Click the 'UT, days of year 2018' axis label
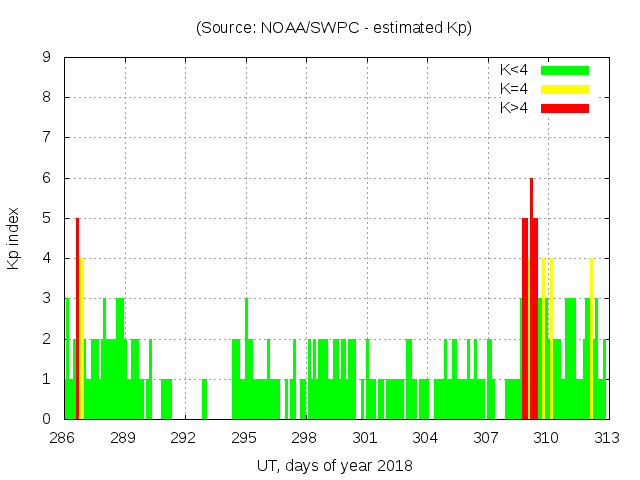Viewport: 640px width, 480px height. pos(334,465)
